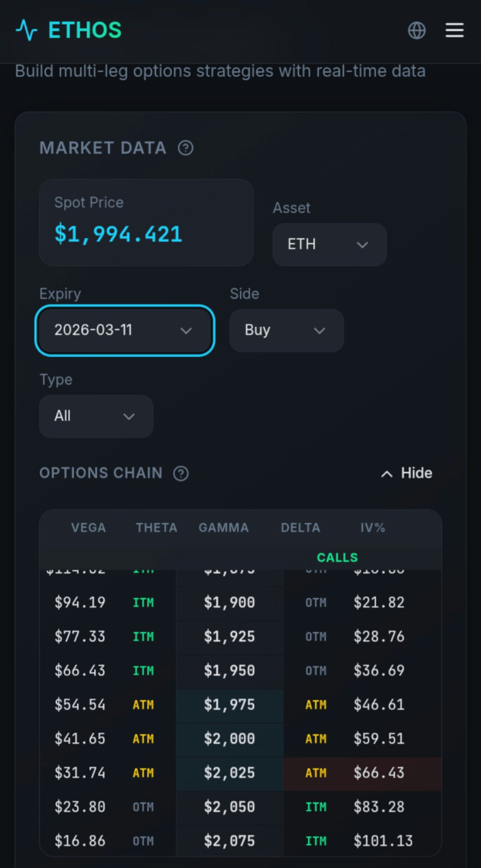Collapse the options chain with the Hide toggle

[x=406, y=473]
